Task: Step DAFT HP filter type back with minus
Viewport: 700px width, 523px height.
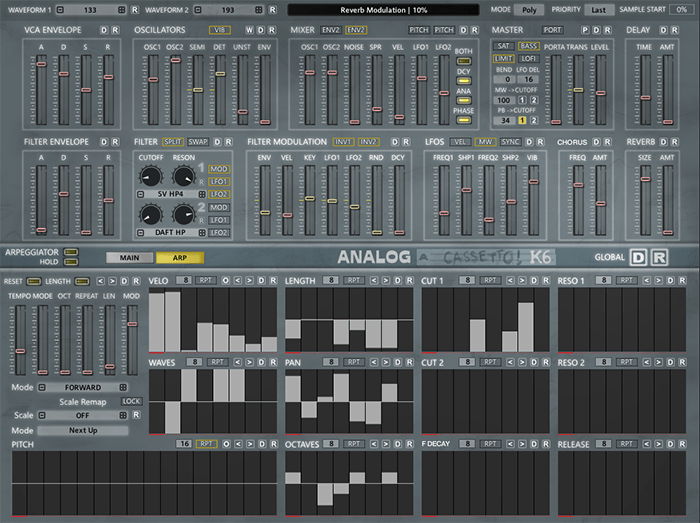Action: 140,232
